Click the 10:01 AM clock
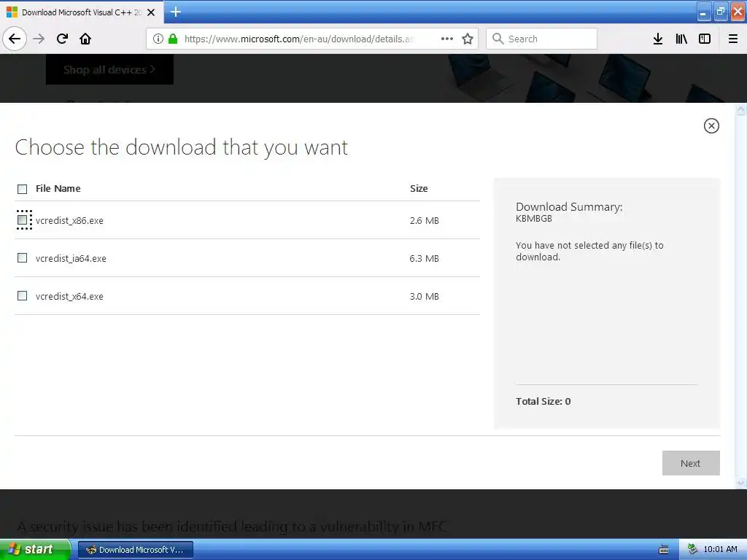 (x=720, y=550)
